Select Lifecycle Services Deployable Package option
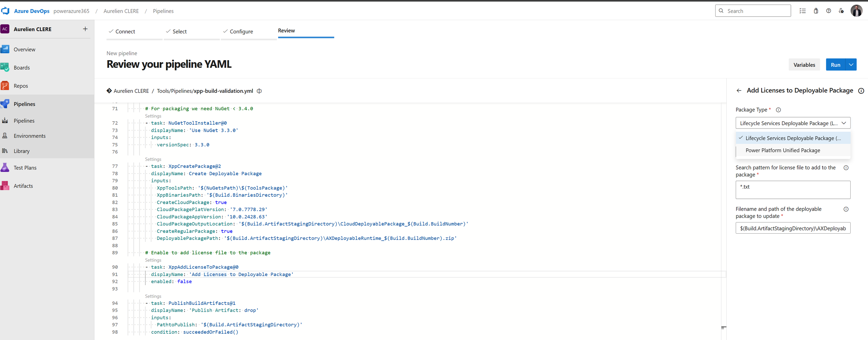This screenshot has height=340, width=868. point(793,138)
